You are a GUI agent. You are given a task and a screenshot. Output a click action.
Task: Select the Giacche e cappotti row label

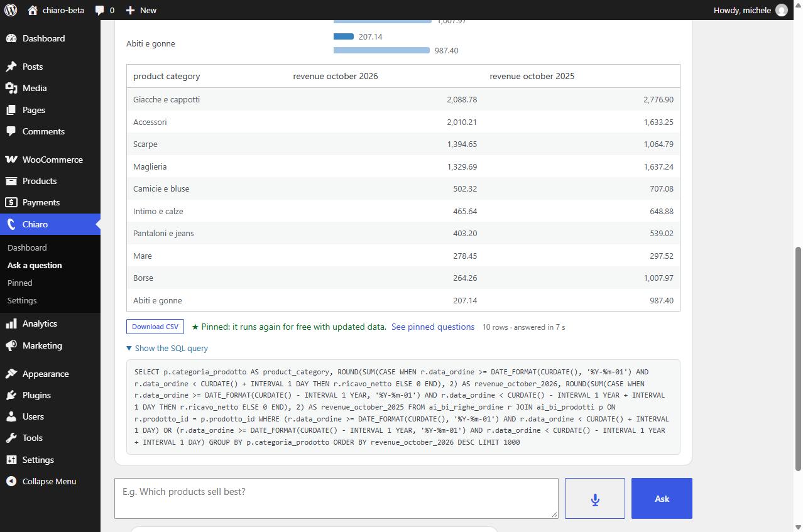pos(167,99)
